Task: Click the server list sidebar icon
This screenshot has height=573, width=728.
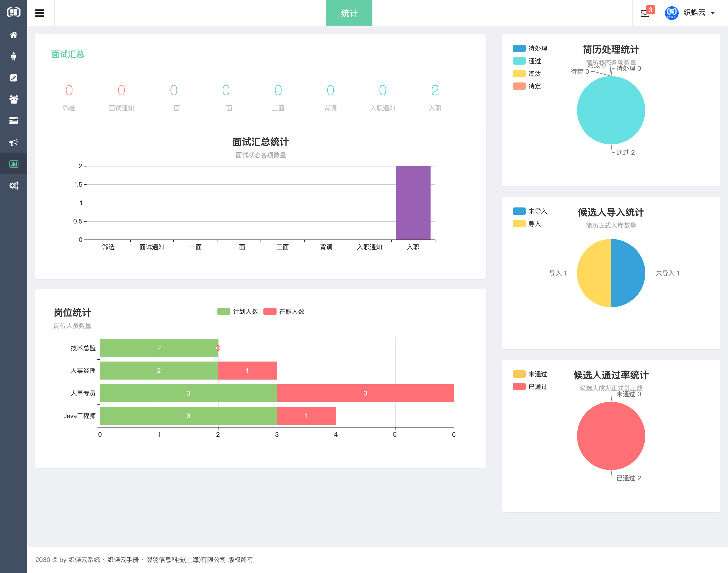Action: point(13,121)
